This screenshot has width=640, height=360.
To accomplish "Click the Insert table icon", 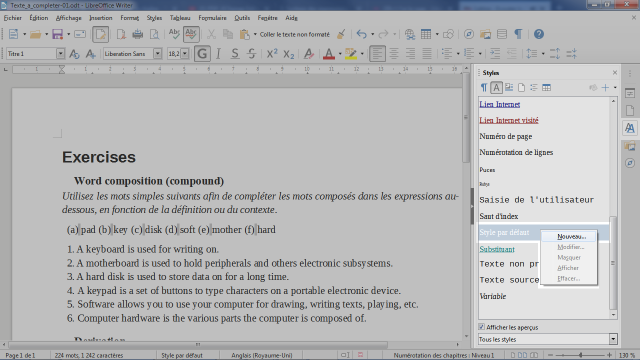I will (x=426, y=34).
